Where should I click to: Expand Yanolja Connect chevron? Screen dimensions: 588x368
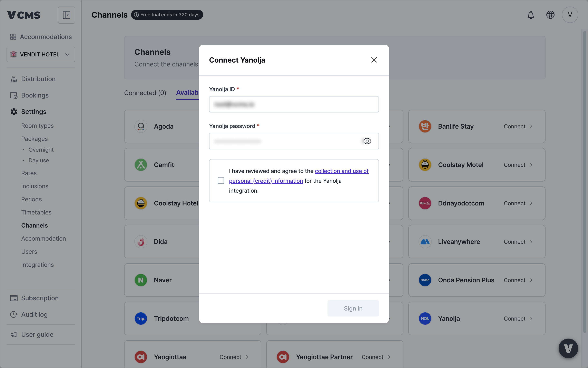[531, 319]
